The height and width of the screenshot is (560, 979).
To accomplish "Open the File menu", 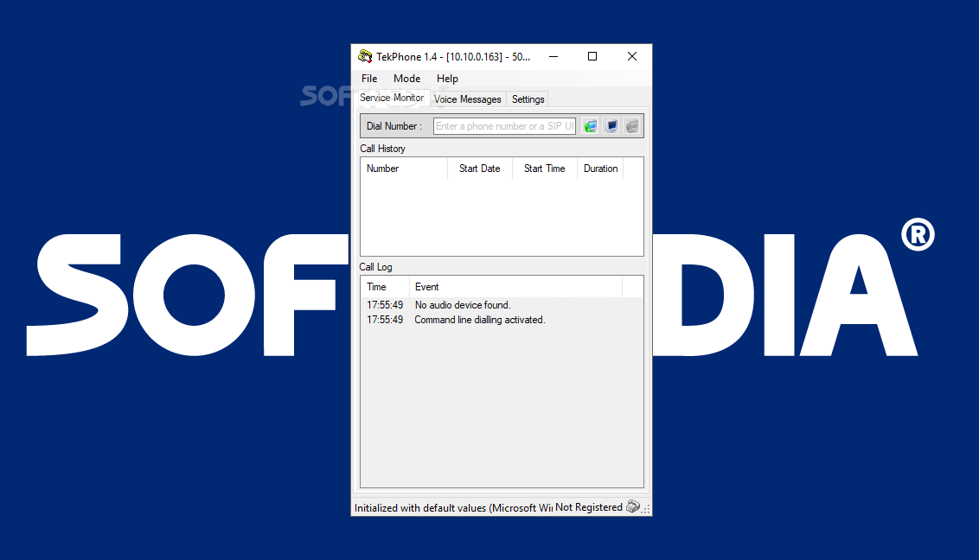I will click(x=369, y=79).
